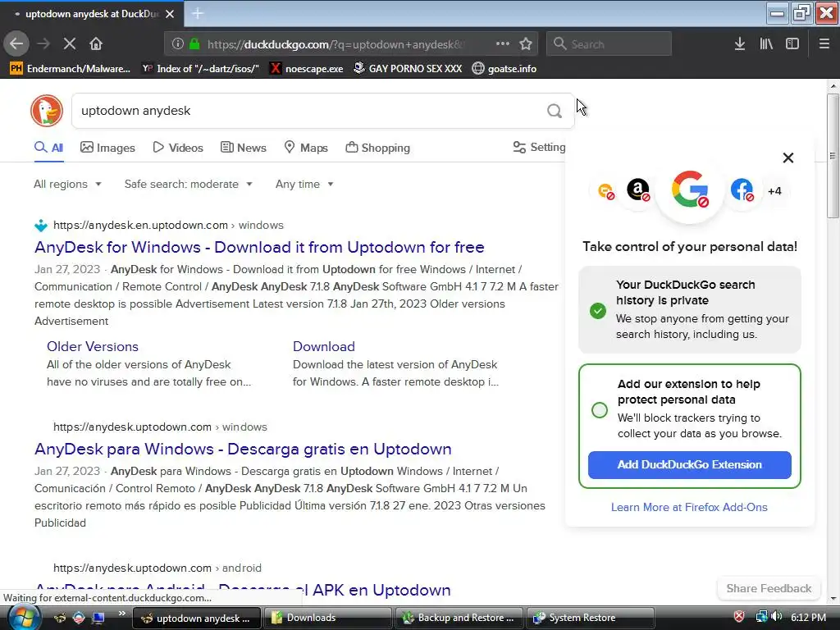
Task: Switch to the Shopping tab
Action: [377, 148]
